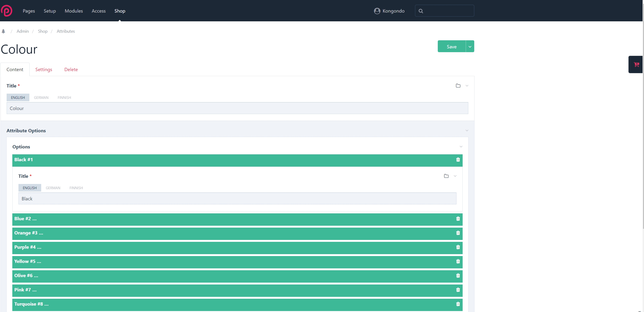Collapse the Black #1 option header

pos(237,160)
